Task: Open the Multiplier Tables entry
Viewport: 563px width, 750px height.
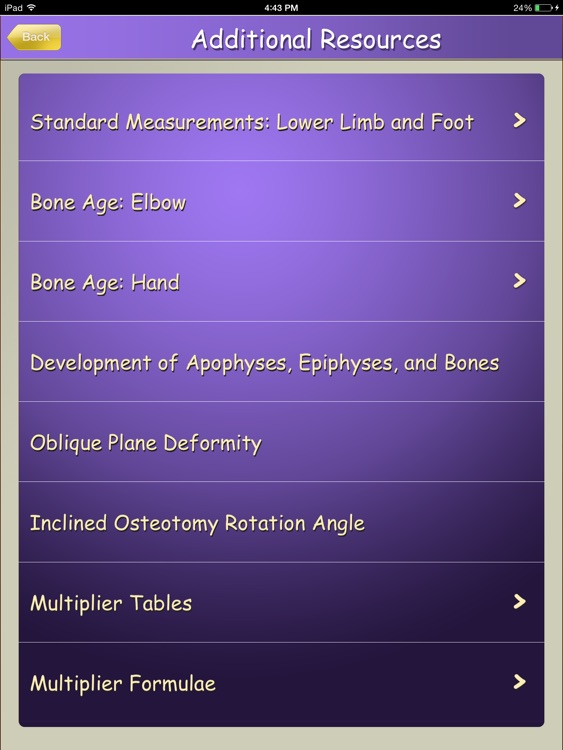Action: click(281, 602)
